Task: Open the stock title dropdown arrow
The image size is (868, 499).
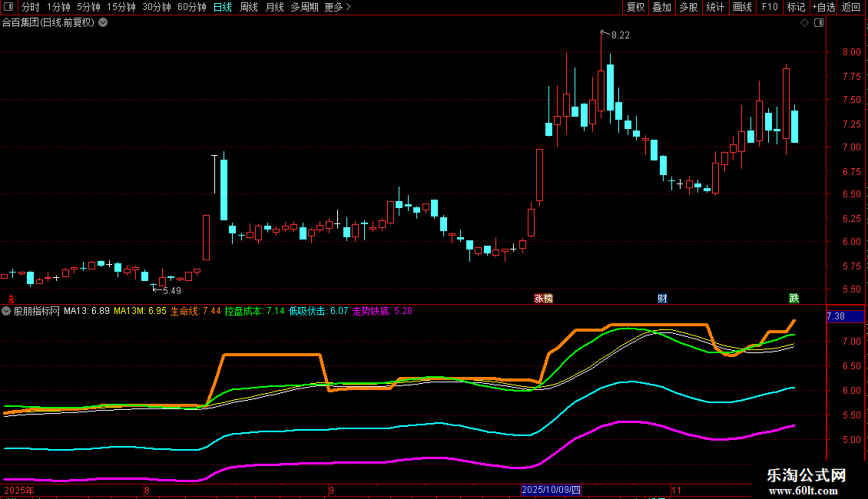Action: [103, 22]
